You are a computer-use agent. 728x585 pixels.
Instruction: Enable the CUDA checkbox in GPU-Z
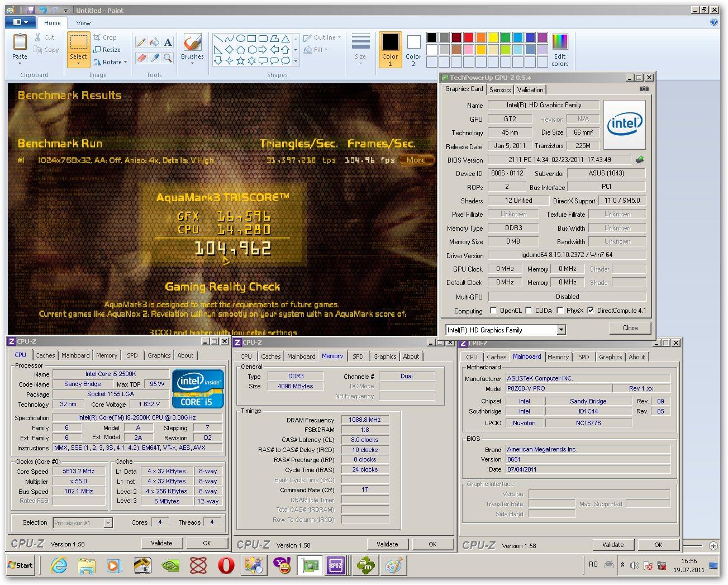click(529, 311)
